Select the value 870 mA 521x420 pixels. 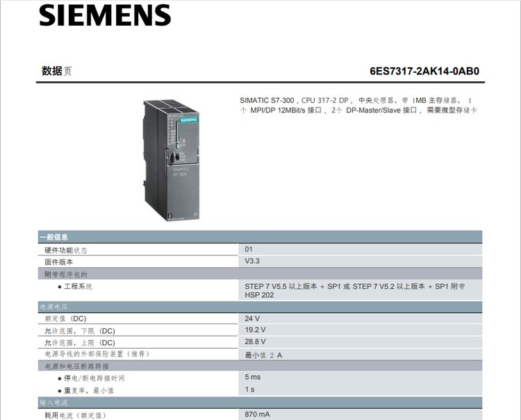point(257,414)
